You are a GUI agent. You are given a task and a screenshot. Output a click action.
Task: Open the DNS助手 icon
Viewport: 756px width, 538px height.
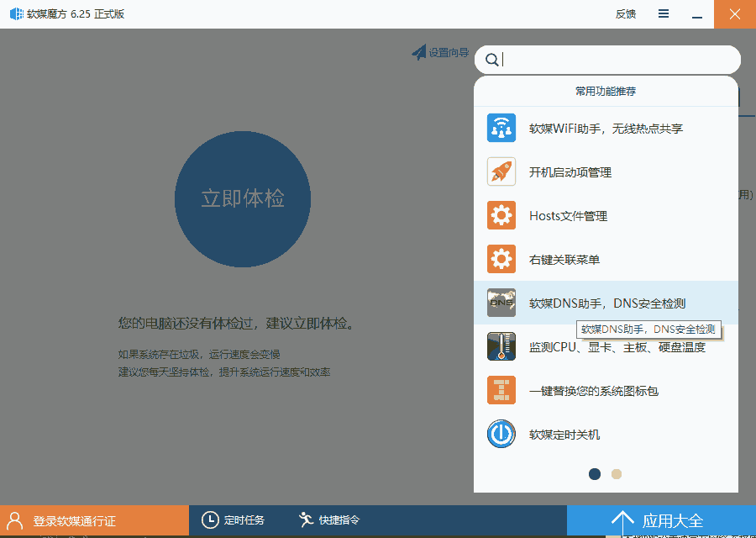(501, 303)
